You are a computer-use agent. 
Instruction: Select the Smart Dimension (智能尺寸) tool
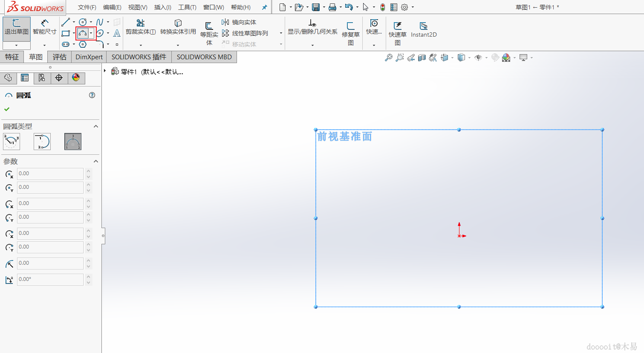[44, 27]
